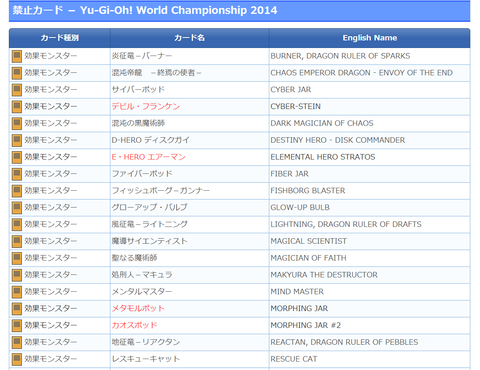The image size is (480, 370).
Task: Select the サイバーポッド card name
Action: [x=138, y=90]
